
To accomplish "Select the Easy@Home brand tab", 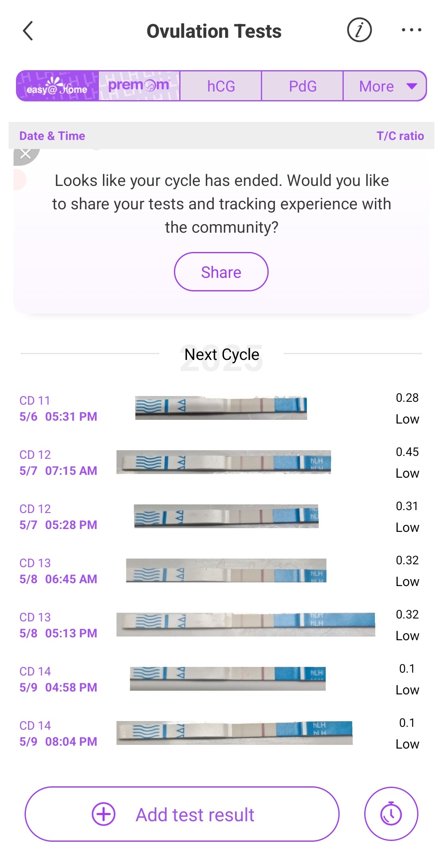I will [x=57, y=86].
